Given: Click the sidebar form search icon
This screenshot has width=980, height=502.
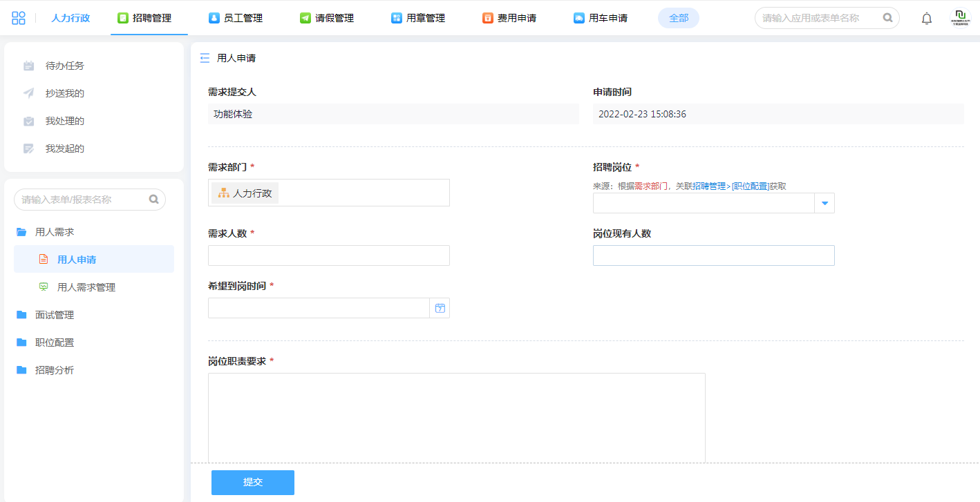Looking at the screenshot, I should pos(154,200).
